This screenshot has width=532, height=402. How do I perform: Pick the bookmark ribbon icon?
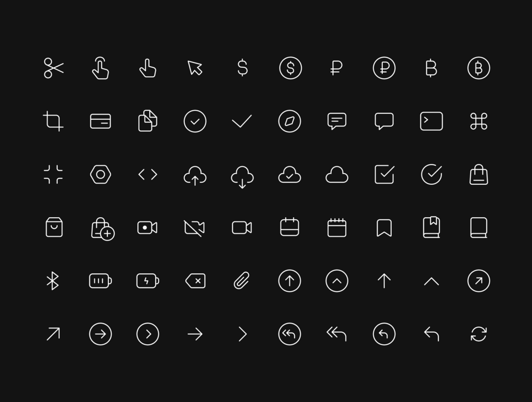pyautogui.click(x=384, y=228)
